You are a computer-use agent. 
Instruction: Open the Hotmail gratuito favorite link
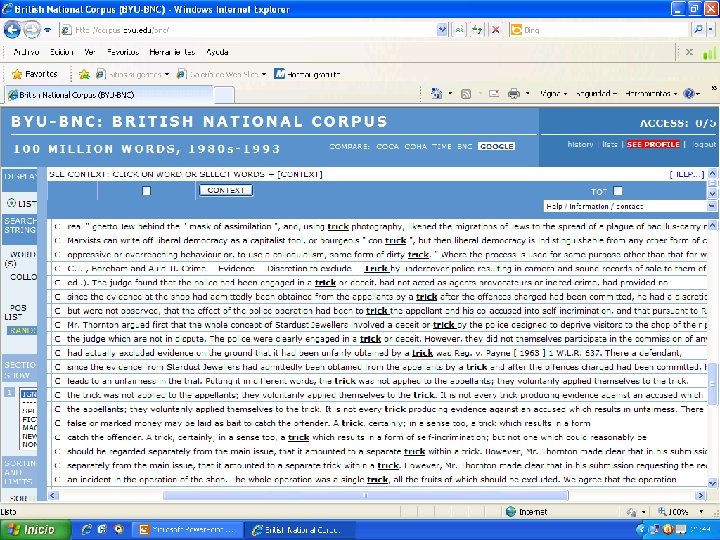pos(307,74)
